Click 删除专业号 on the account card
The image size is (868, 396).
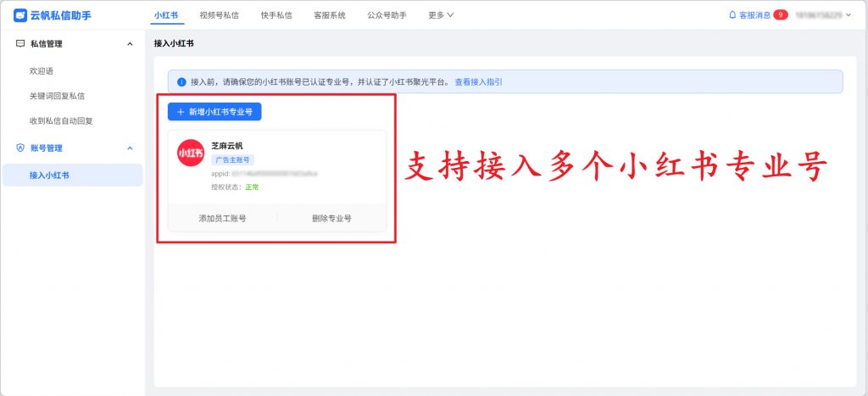click(x=331, y=218)
